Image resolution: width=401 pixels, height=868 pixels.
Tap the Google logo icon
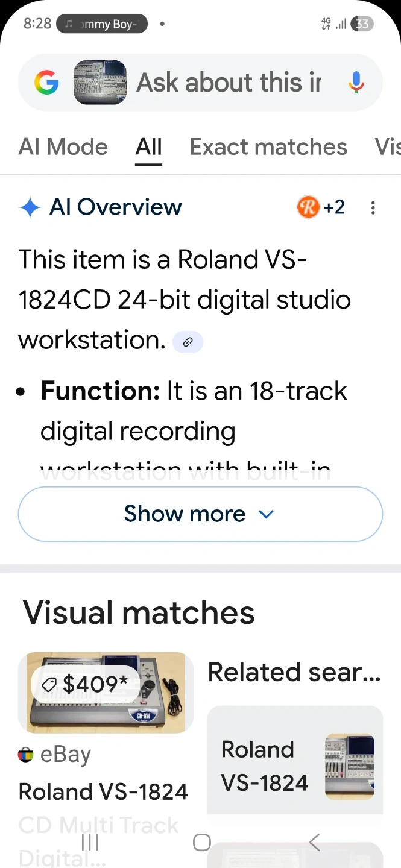coord(46,83)
